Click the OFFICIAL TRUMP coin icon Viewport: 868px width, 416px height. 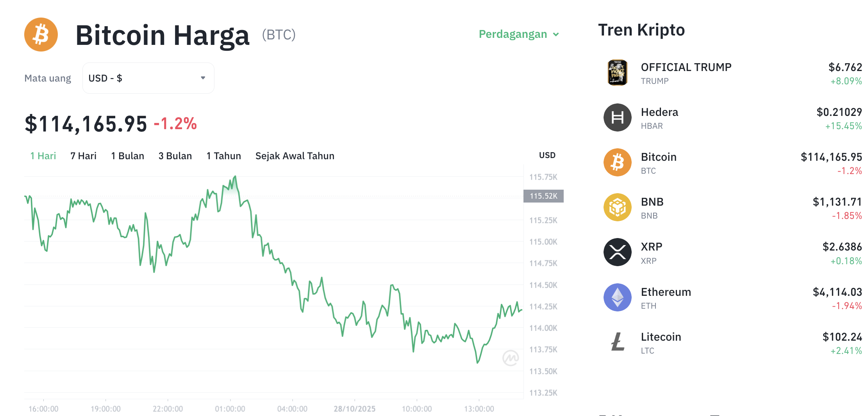(617, 73)
